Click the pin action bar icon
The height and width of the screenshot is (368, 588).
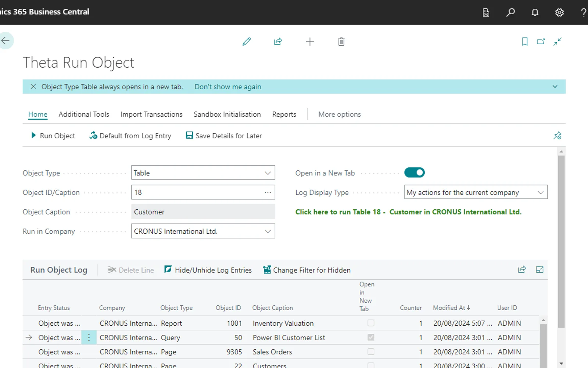click(x=557, y=135)
